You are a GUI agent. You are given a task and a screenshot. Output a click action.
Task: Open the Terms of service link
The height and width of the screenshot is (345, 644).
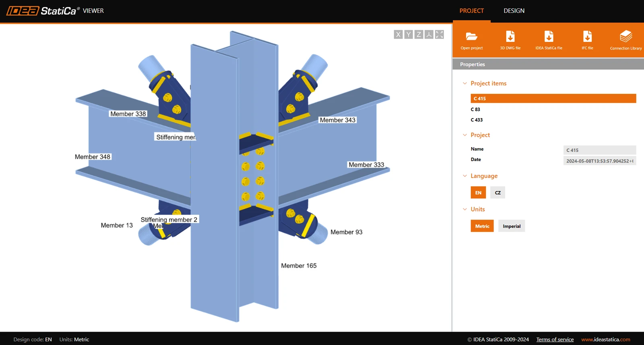555,339
